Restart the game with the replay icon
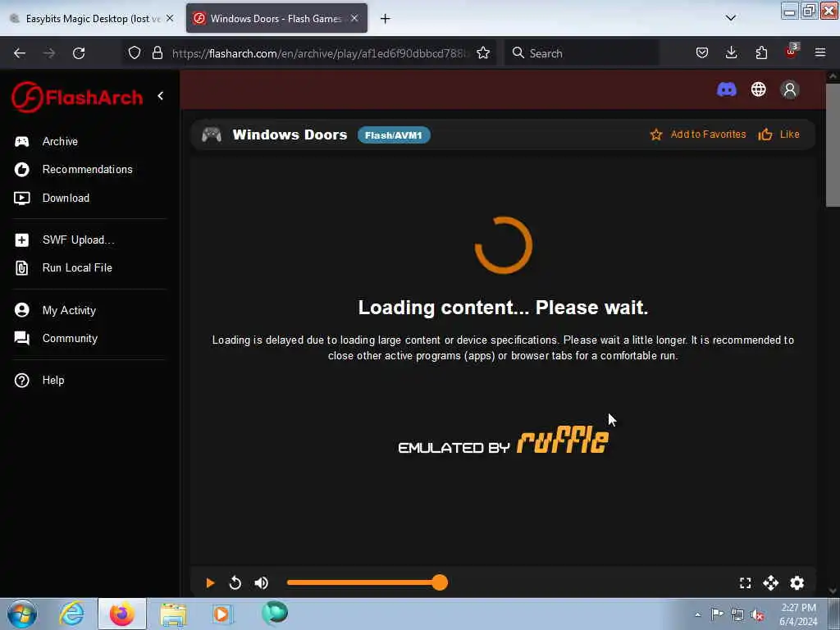 tap(235, 583)
